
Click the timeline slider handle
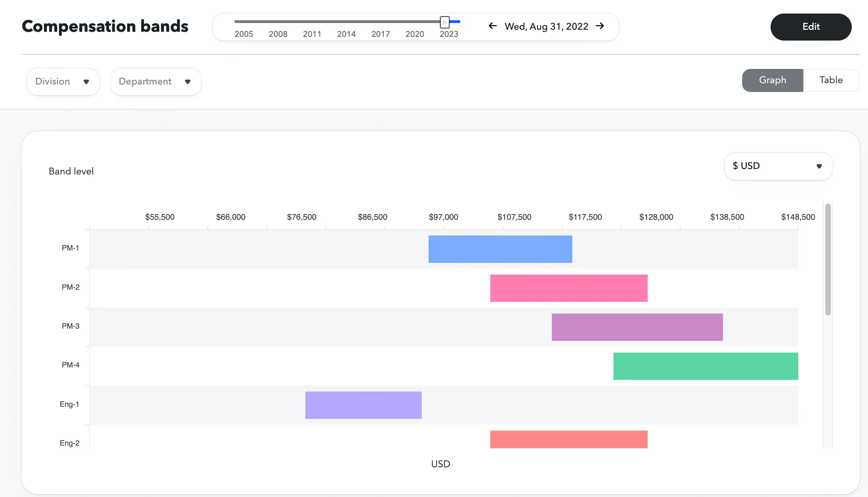[444, 22]
